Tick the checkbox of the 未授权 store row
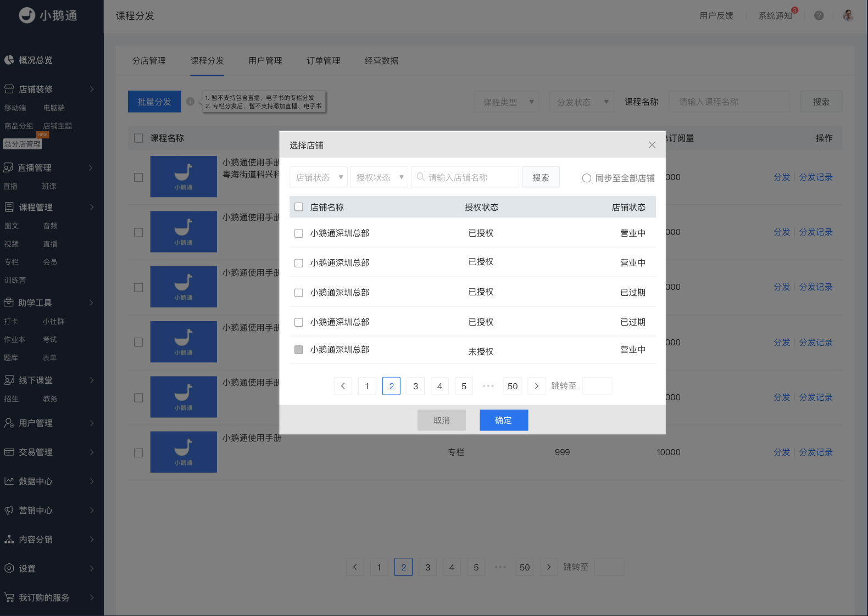 pyautogui.click(x=299, y=350)
